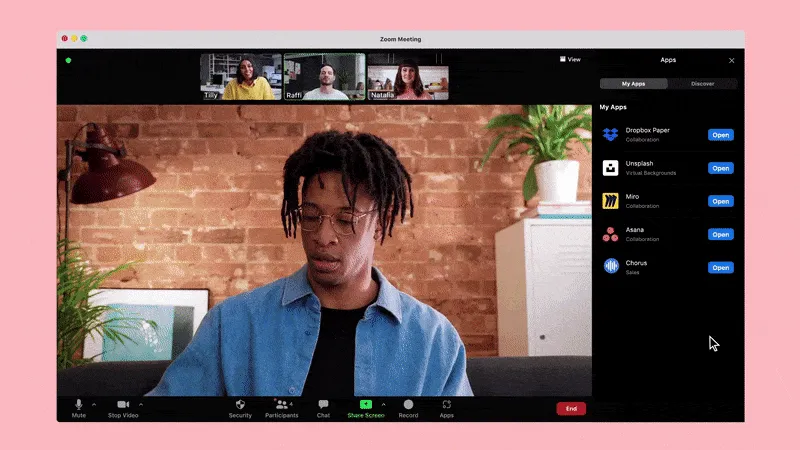The image size is (800, 450).
Task: Expand video options arrow beside Stop Video
Action: click(141, 405)
